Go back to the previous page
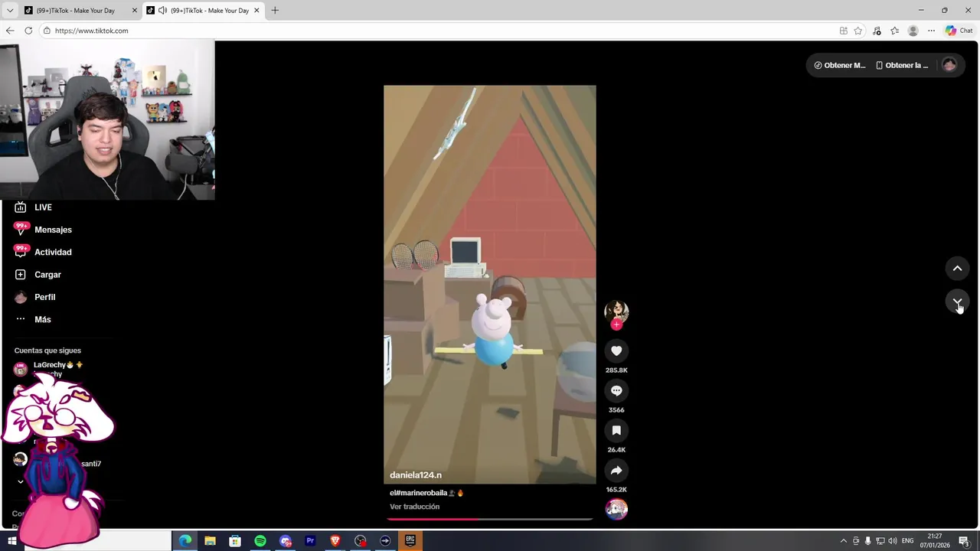The width and height of the screenshot is (980, 551). click(x=10, y=31)
